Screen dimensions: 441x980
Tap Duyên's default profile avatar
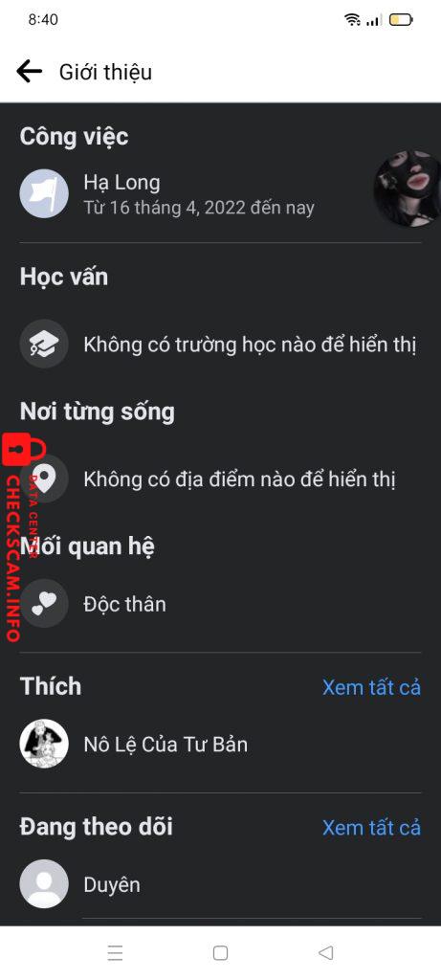44,883
